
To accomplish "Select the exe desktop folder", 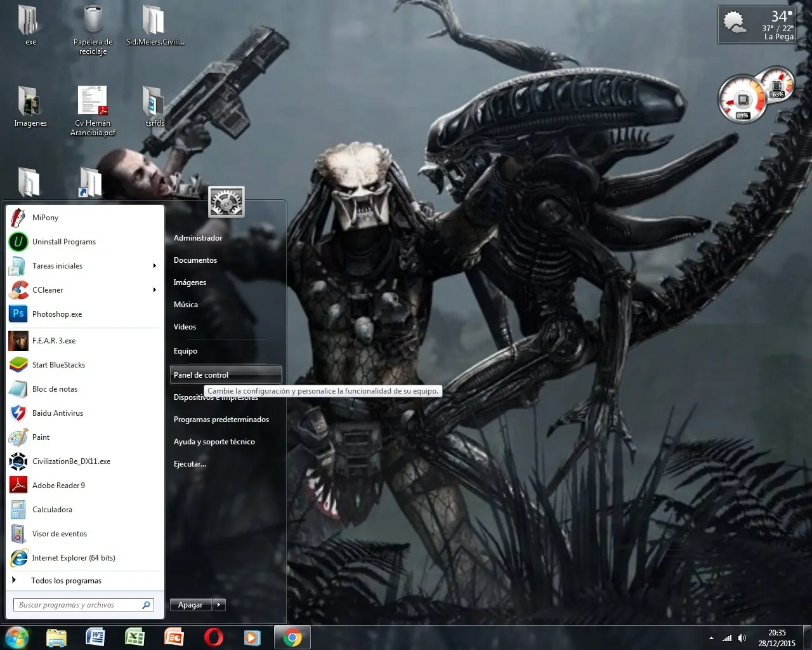I will (30, 25).
